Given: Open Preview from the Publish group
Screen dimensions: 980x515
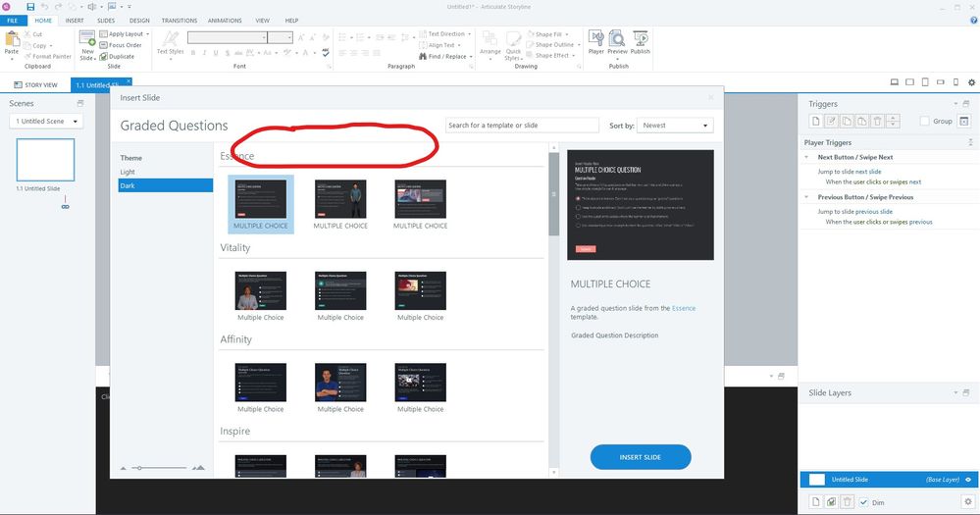Looking at the screenshot, I should (x=617, y=41).
